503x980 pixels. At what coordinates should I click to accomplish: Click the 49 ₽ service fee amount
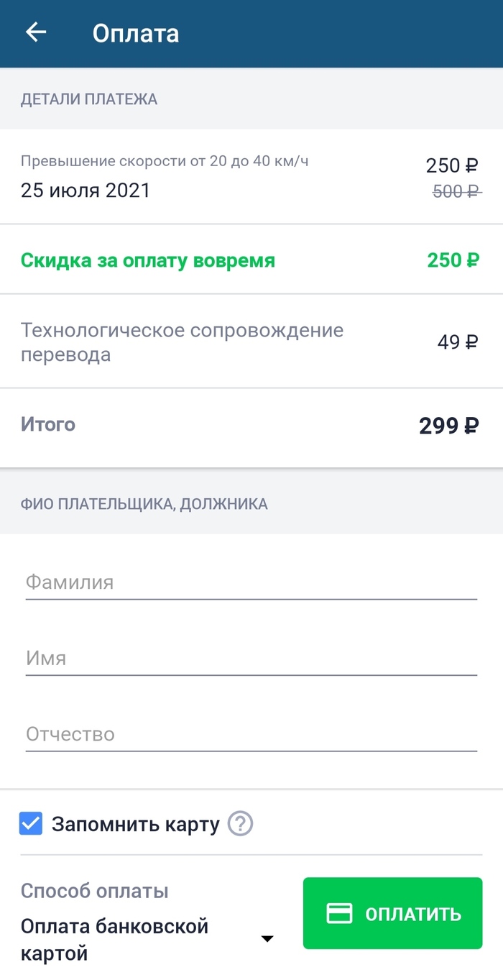[458, 342]
